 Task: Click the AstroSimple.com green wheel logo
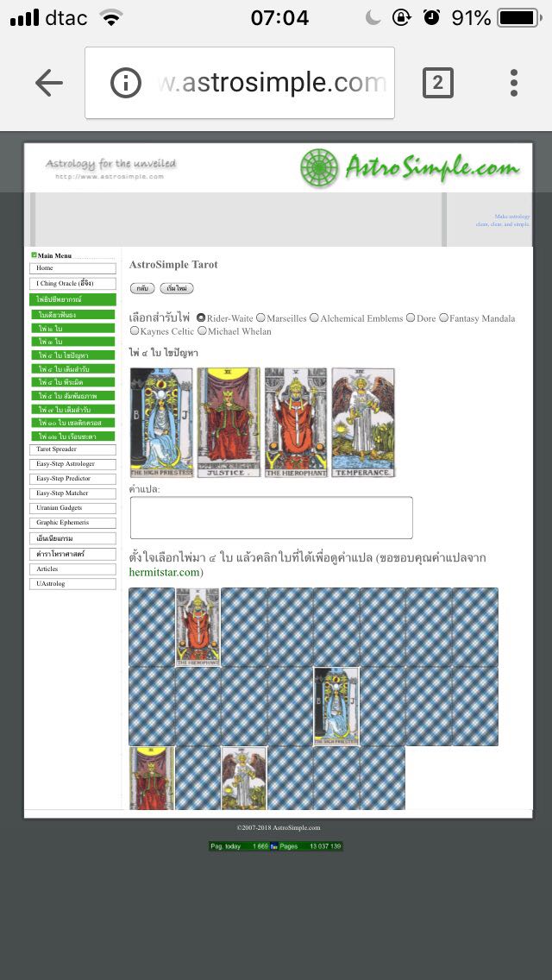pos(319,167)
